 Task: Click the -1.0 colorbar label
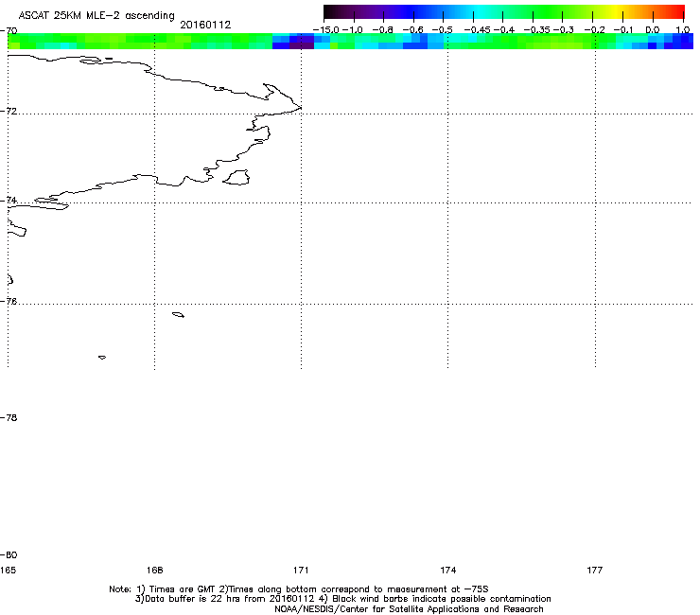(353, 30)
